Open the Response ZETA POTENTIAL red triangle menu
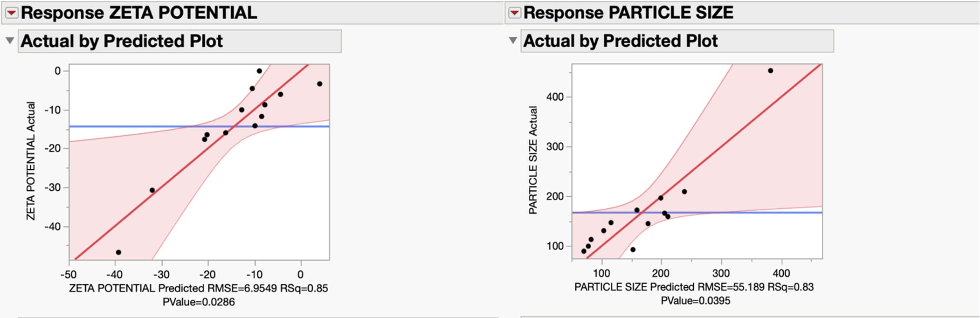 click(12, 13)
